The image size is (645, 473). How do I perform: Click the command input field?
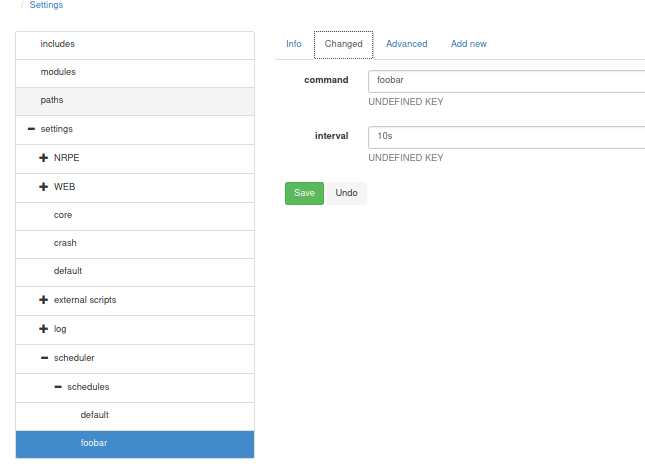pyautogui.click(x=506, y=81)
